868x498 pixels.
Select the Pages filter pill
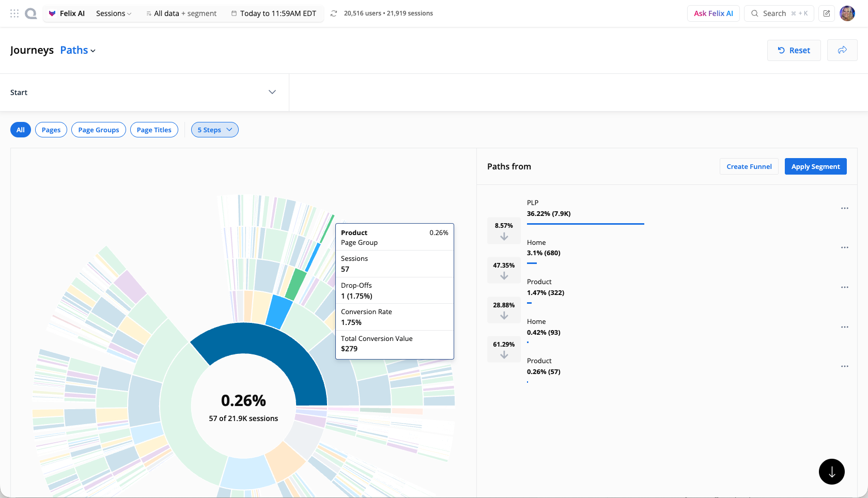click(51, 130)
